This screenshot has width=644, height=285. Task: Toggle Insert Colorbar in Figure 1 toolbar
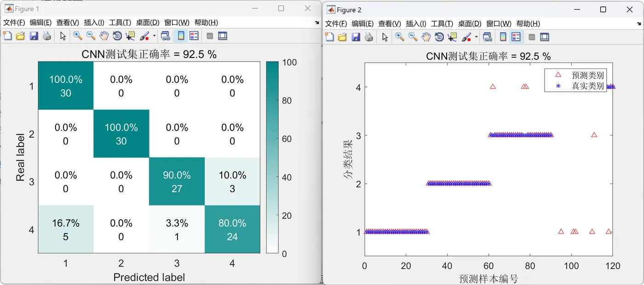pos(181,36)
